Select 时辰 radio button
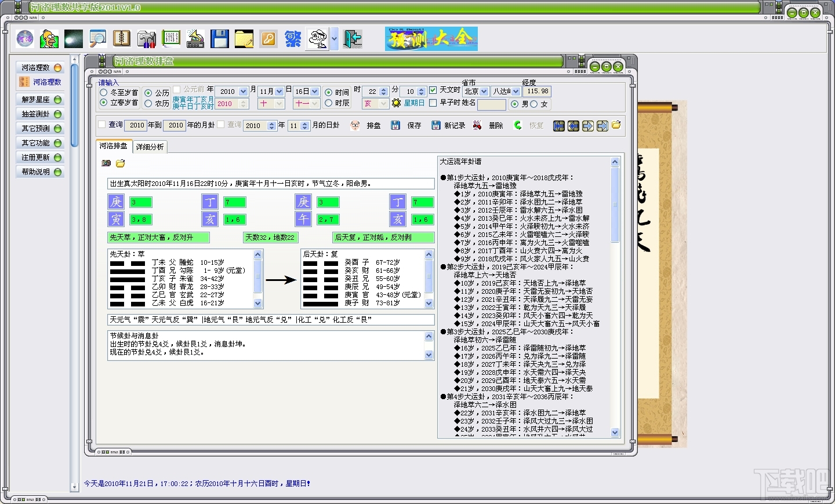This screenshot has width=835, height=504. pyautogui.click(x=329, y=103)
